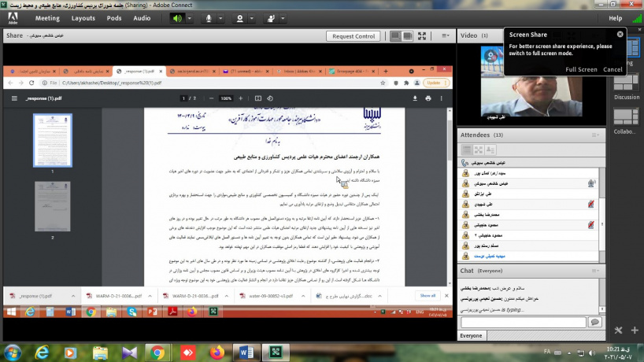Type in the chat message field

click(x=524, y=322)
